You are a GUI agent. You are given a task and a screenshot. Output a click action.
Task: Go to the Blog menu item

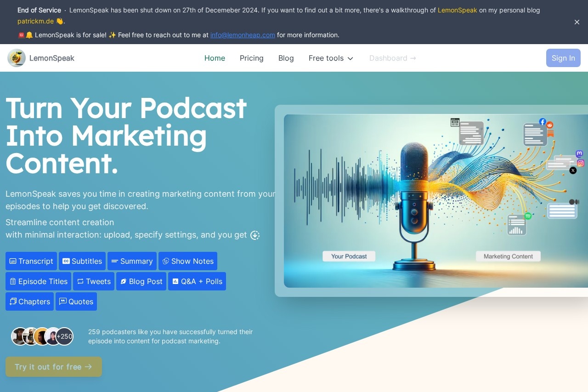click(286, 58)
